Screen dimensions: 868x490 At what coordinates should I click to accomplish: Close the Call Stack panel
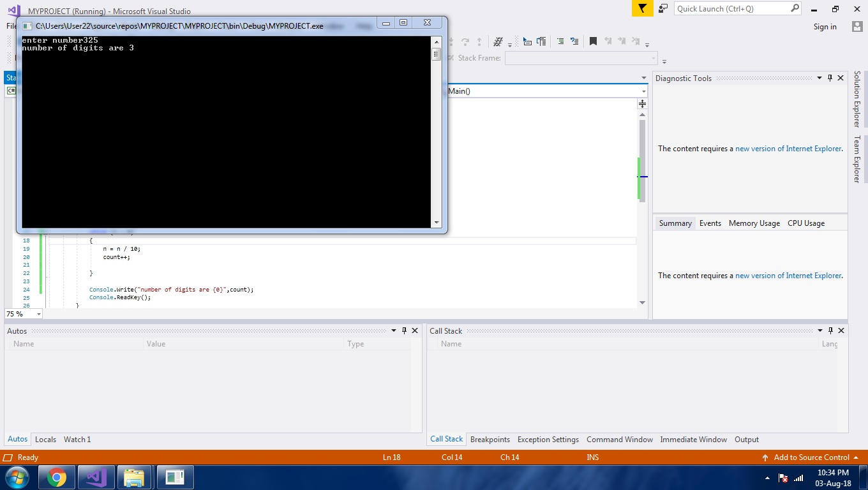tap(841, 330)
